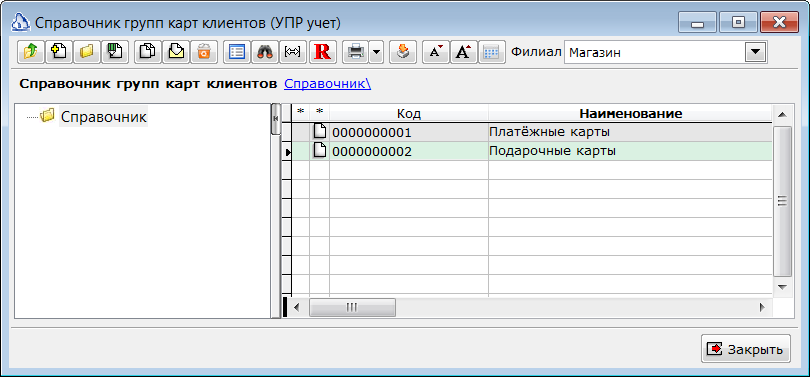Sort by the Наименование column header
This screenshot has width=810, height=377.
pos(630,114)
